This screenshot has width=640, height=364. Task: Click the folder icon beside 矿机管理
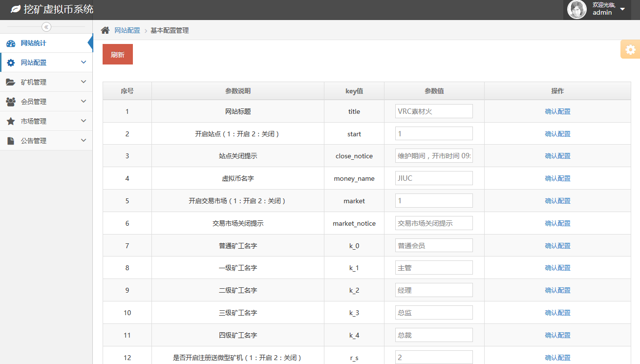click(x=11, y=83)
